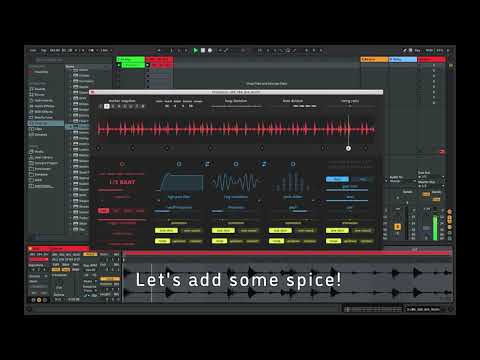480x360 pixels.
Task: Select Instruments in the browser categories
Action: point(42,100)
